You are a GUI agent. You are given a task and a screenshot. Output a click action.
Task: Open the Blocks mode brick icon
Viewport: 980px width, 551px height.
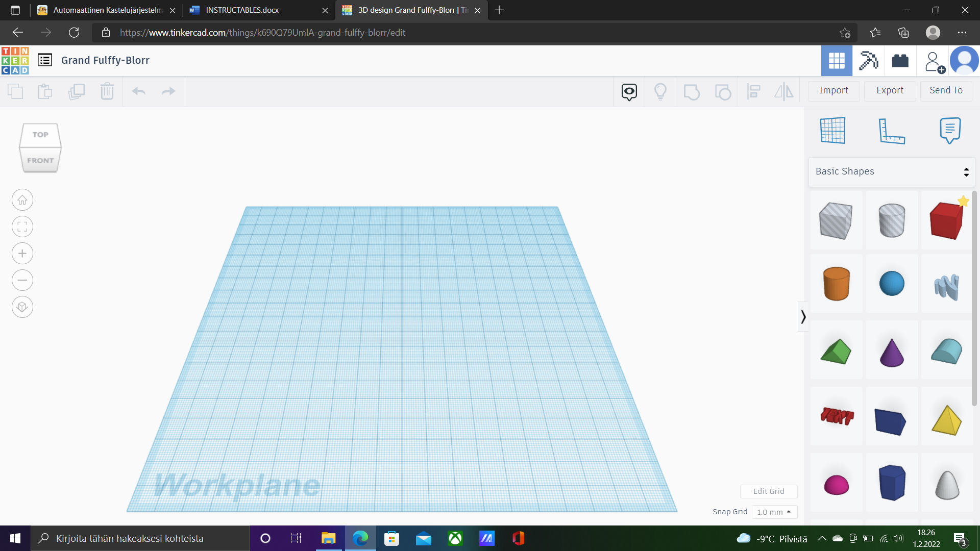pyautogui.click(x=900, y=61)
